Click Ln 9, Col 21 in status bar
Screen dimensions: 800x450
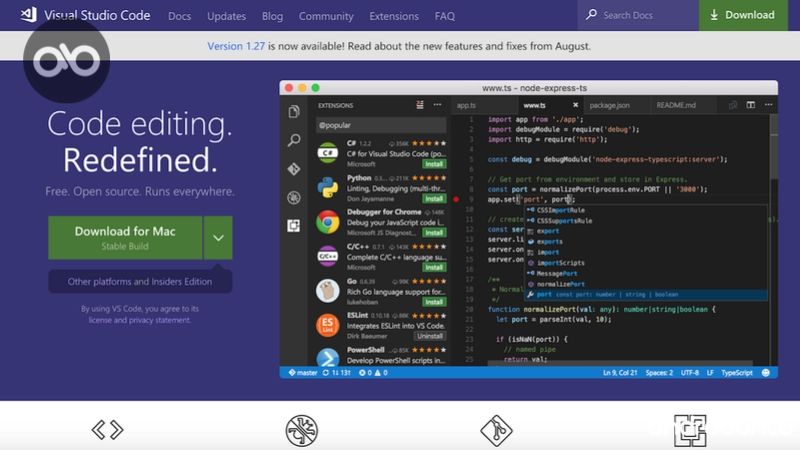point(620,373)
